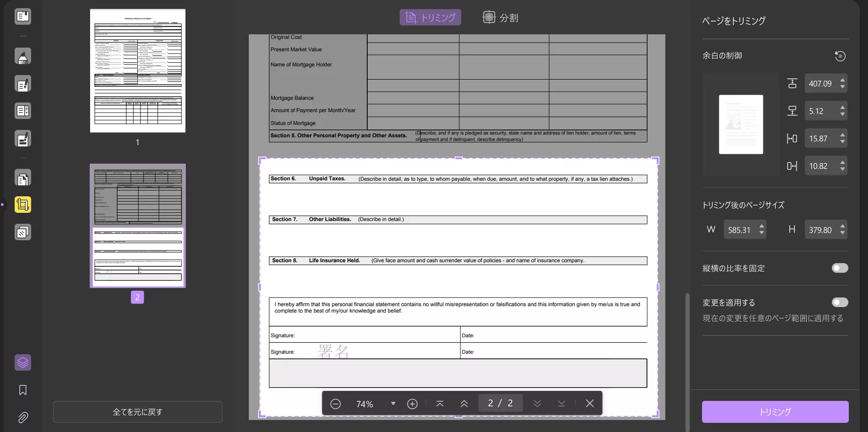Select the crop pages tool
Screen dimensions: 868x432
(23, 205)
